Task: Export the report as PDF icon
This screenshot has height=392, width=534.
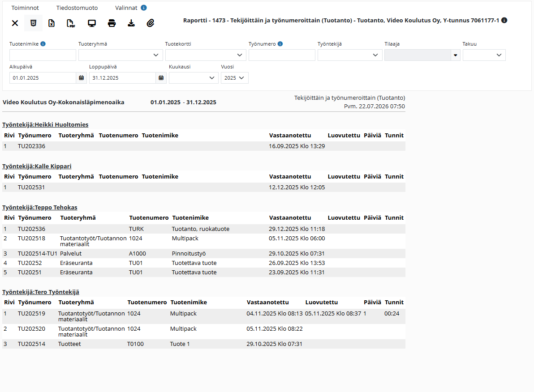Action: (70, 23)
